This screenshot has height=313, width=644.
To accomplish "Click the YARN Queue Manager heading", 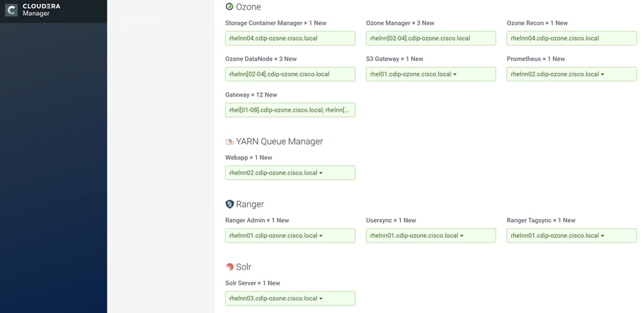I will (x=279, y=141).
